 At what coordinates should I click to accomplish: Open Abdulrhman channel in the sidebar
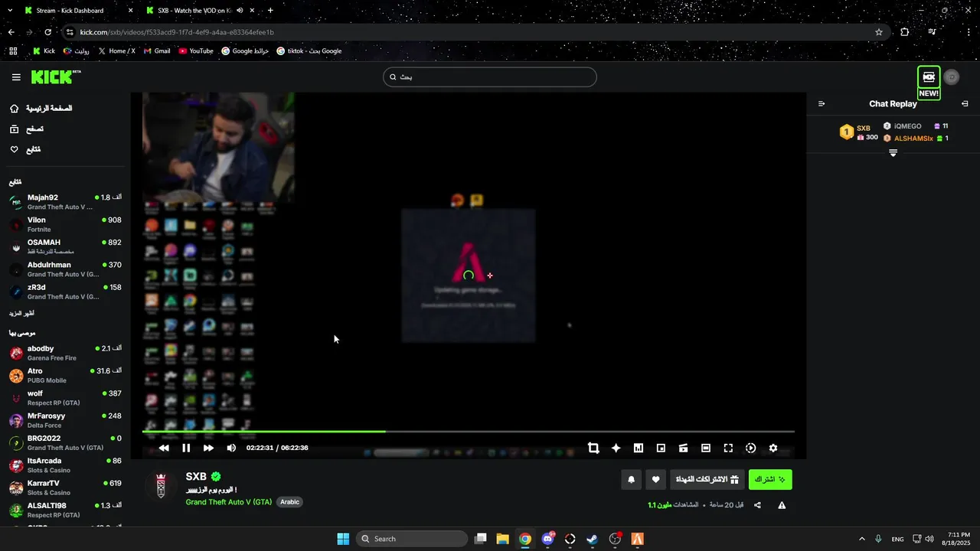point(66,269)
